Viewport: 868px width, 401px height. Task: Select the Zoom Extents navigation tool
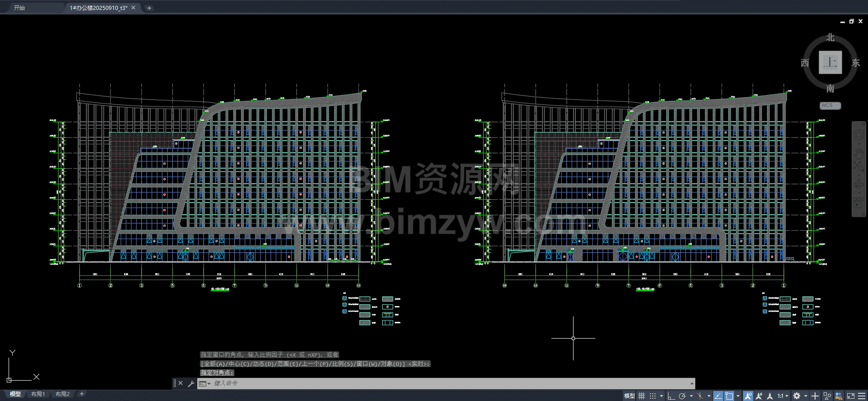click(859, 166)
